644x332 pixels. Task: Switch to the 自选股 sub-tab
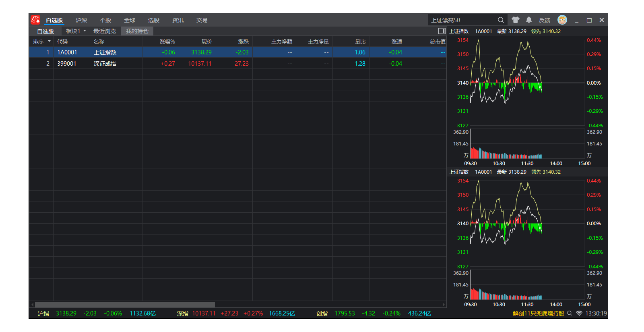click(45, 31)
